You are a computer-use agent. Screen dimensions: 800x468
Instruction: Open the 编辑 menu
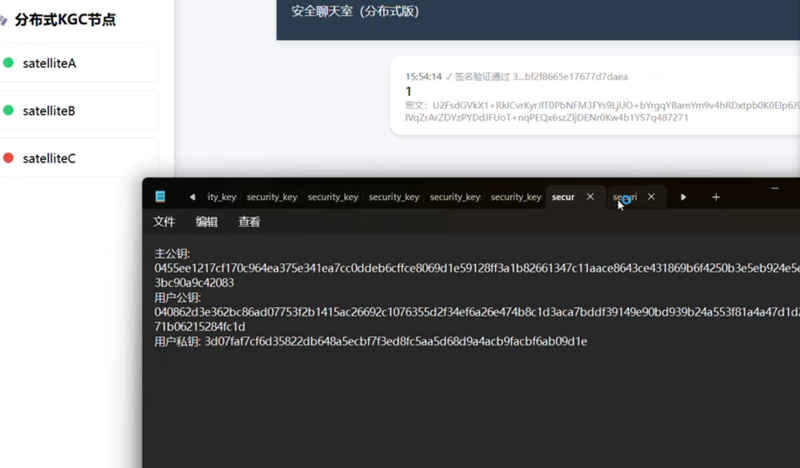pyautogui.click(x=207, y=221)
